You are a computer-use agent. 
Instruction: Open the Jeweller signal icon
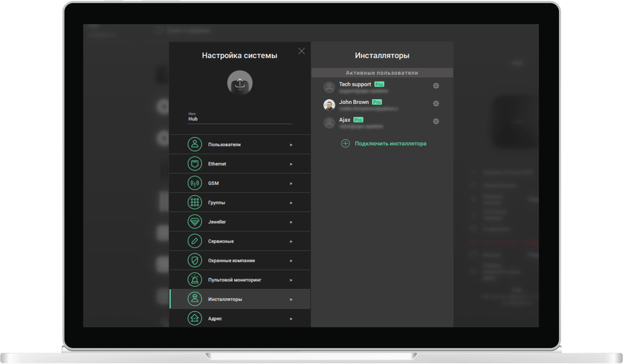click(195, 222)
